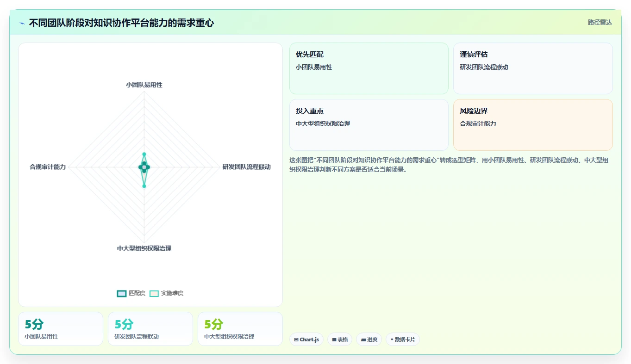Click the 合规审计能力 radar axis label
This screenshot has width=631, height=364.
(x=48, y=167)
